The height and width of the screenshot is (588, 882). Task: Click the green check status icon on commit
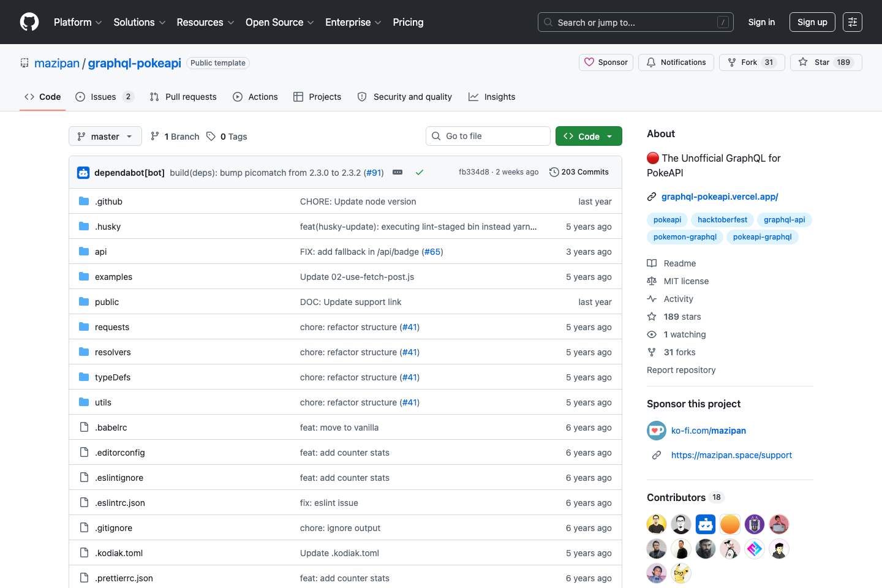point(420,172)
